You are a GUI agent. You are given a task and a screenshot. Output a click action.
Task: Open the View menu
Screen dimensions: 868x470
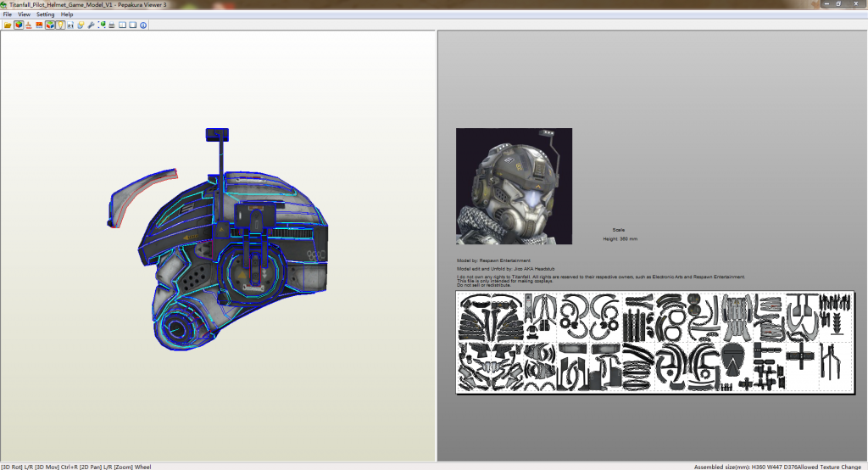[x=25, y=14]
